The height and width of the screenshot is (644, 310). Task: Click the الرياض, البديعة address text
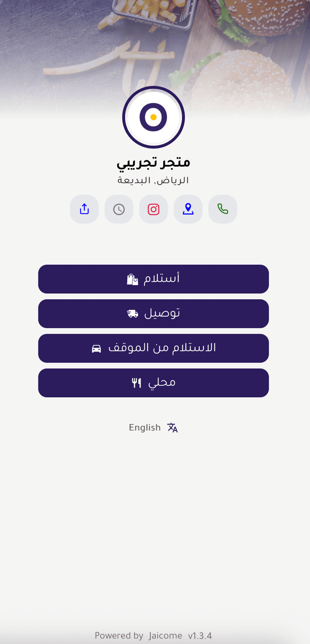pyautogui.click(x=153, y=181)
